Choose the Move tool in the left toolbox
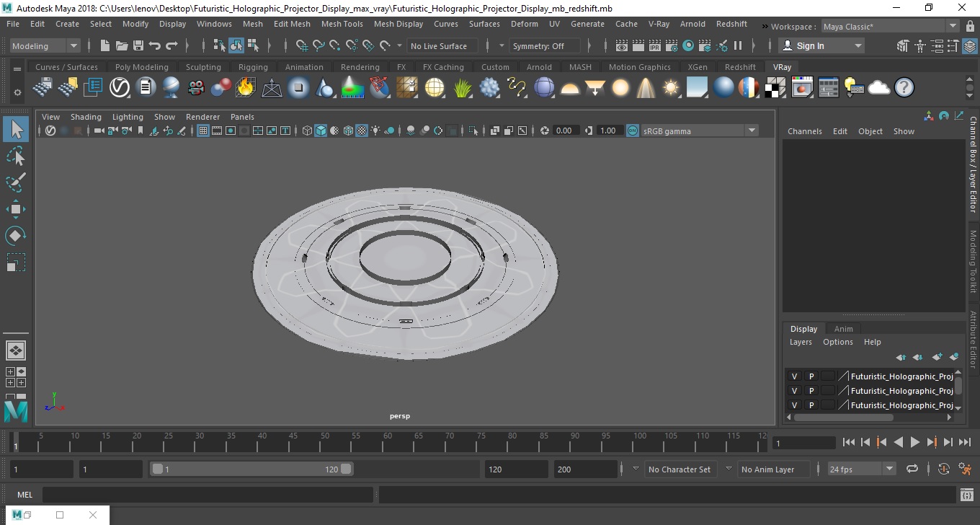 coord(16,209)
